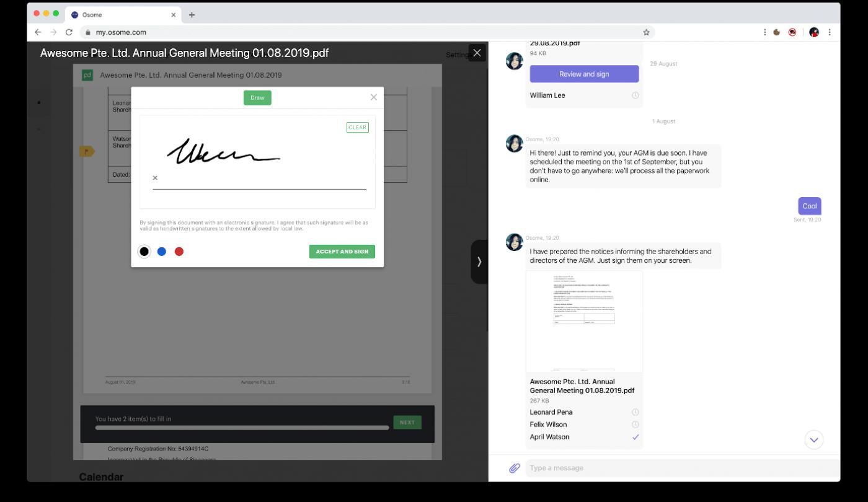
Task: Clear the drawn signature
Action: tap(357, 128)
